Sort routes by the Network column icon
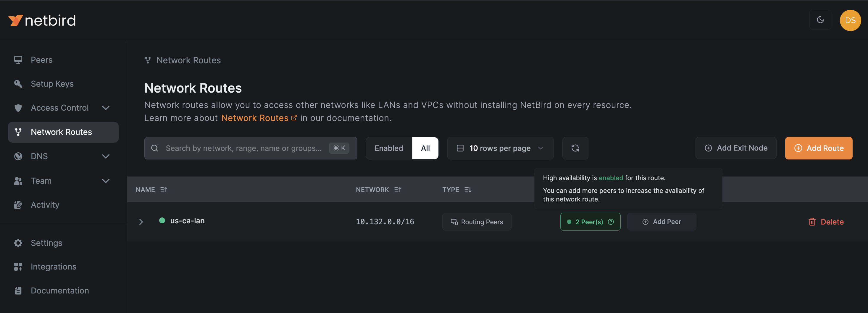This screenshot has height=313, width=868. pyautogui.click(x=398, y=190)
